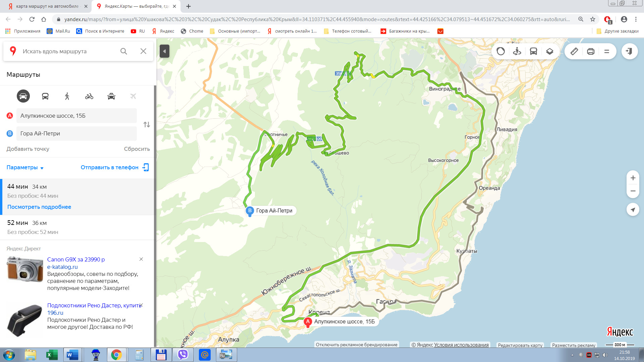Toggle the traffic layer button
The width and height of the screenshot is (644, 362).
[501, 51]
